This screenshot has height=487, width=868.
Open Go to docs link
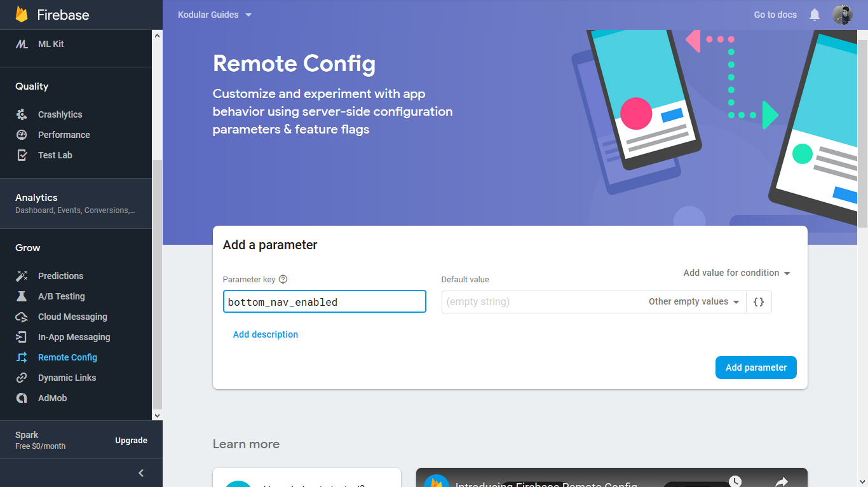pyautogui.click(x=775, y=15)
